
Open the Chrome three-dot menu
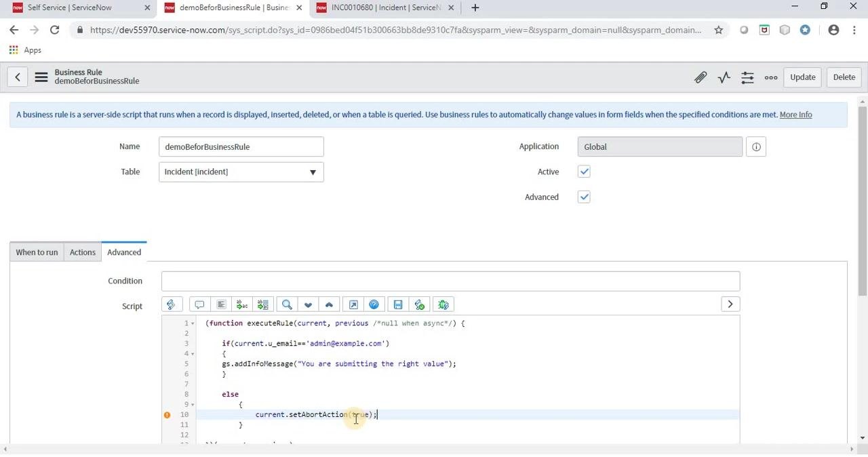[x=853, y=30]
